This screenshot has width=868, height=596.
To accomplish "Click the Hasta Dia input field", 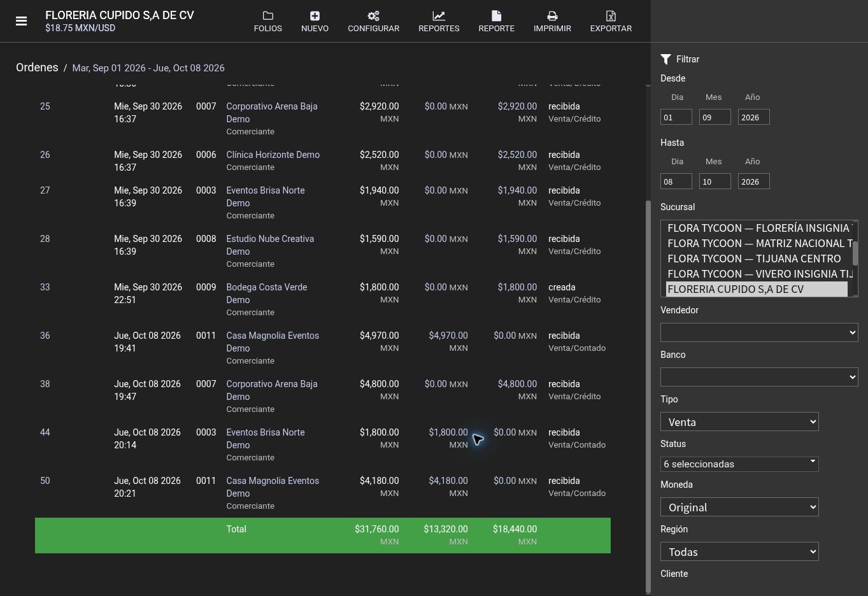I will point(676,181).
